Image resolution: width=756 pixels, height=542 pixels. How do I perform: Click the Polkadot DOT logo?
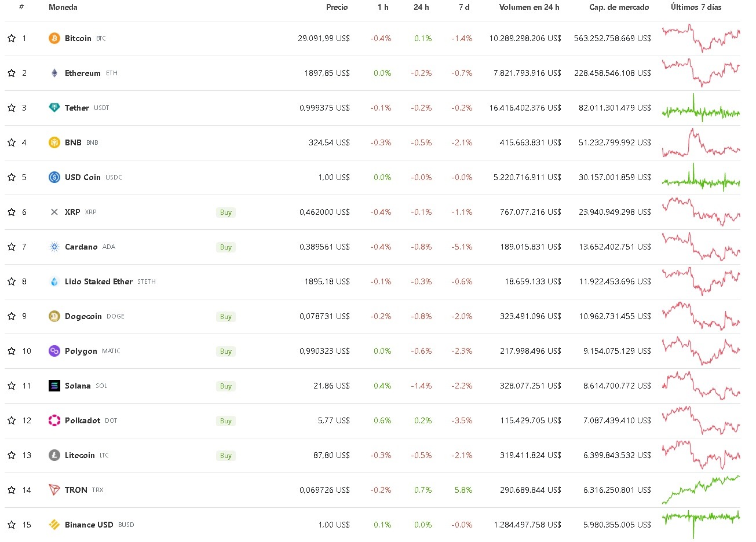tap(54, 420)
